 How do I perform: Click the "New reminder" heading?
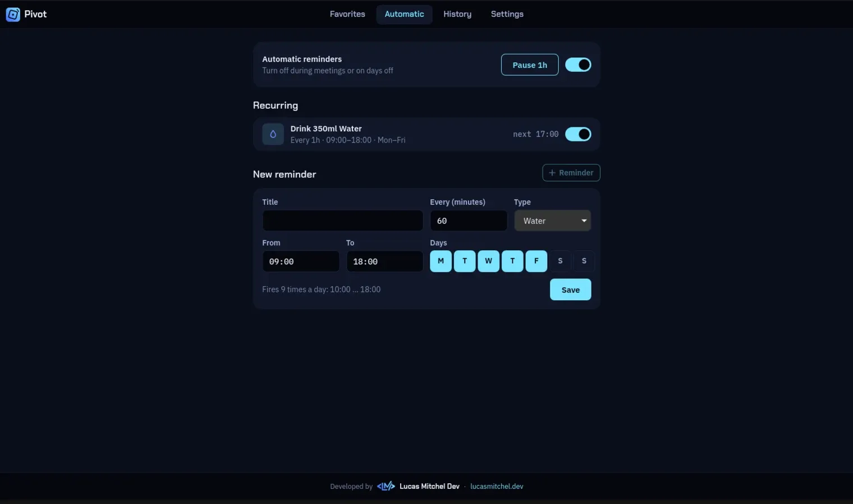[285, 174]
